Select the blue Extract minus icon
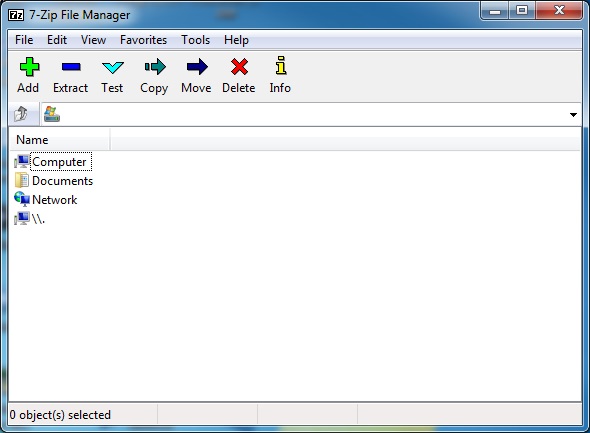 (x=71, y=67)
